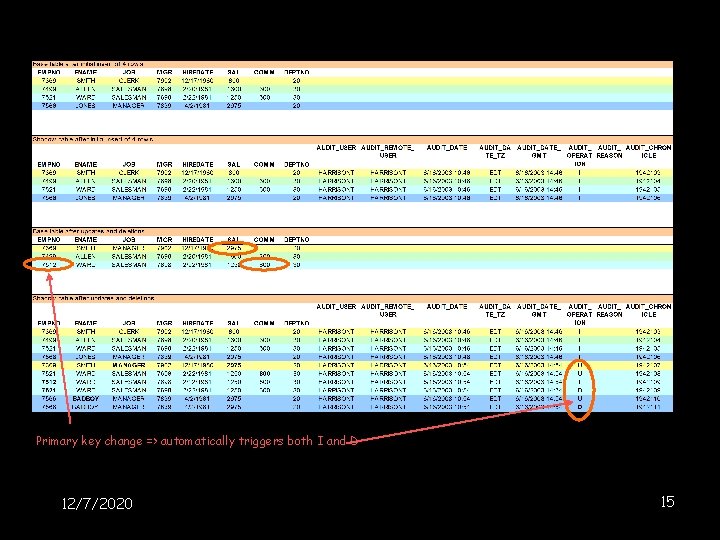Click AUDIT_REASON header in the updates-and-deletions shadow table
Image resolution: width=720 pixels, height=540 pixels.
point(609,311)
